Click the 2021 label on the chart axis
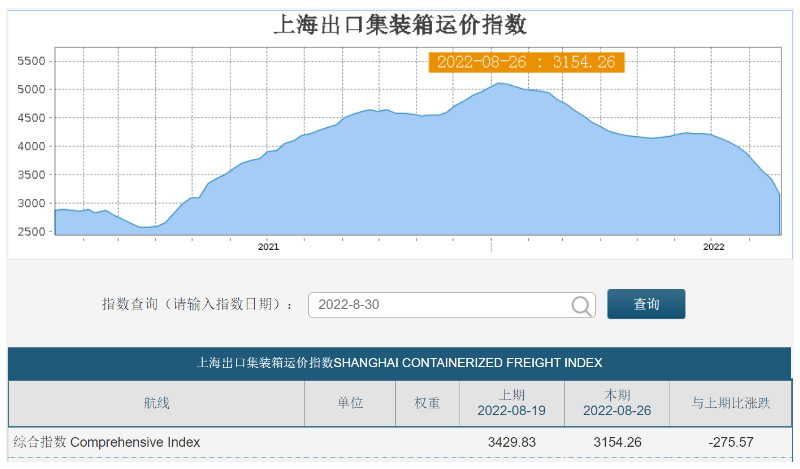800x469 pixels. tap(268, 247)
